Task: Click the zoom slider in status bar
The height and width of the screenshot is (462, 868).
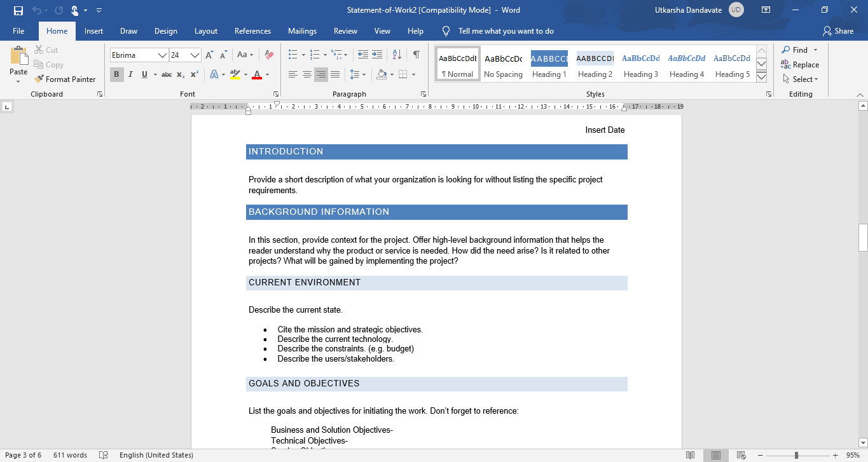Action: click(x=796, y=455)
